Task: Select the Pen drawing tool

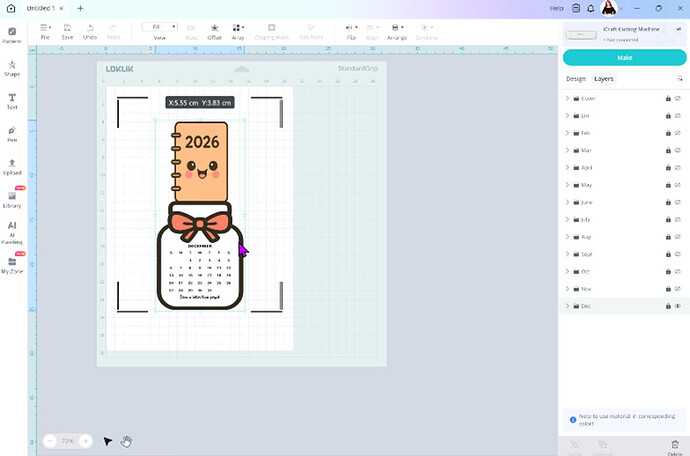Action: click(12, 133)
